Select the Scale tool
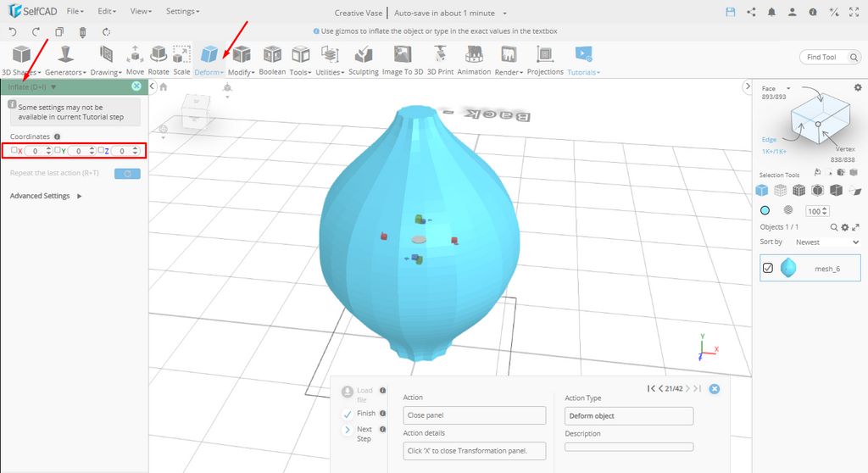Screen dimensions: 868x473 click(181, 60)
